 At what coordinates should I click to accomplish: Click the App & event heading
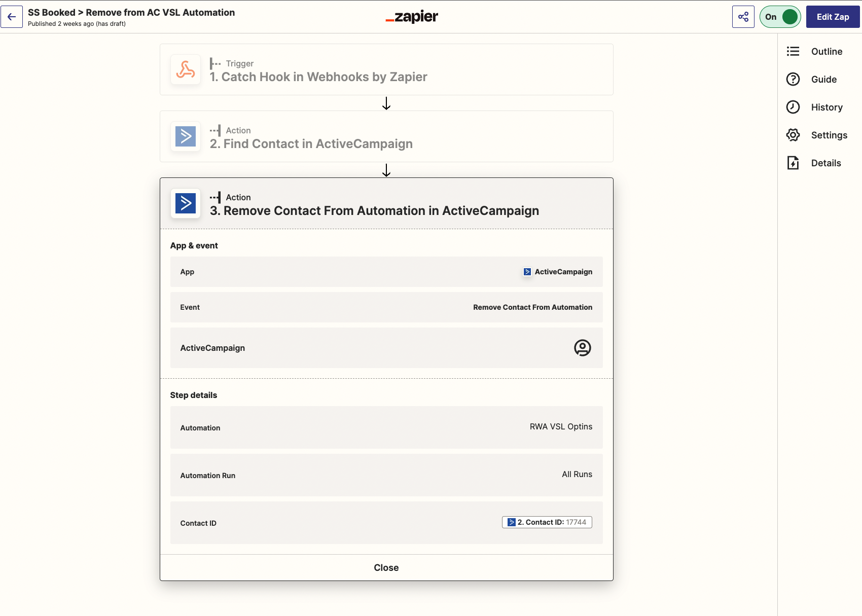coord(194,245)
